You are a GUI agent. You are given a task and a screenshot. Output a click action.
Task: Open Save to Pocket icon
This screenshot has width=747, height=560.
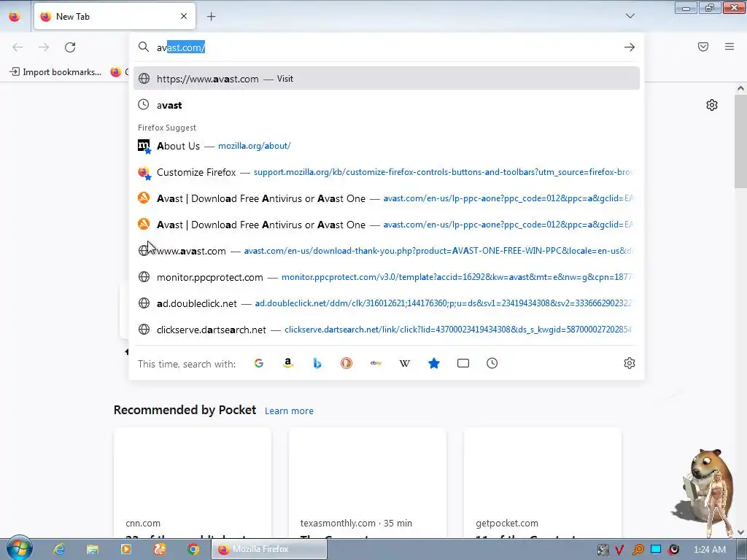point(703,47)
